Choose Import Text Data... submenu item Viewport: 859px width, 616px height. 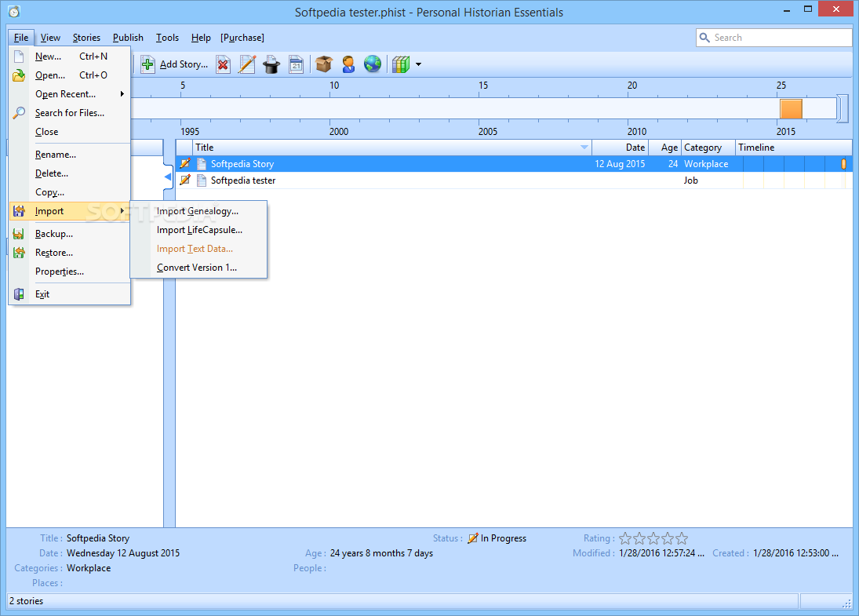click(x=198, y=249)
